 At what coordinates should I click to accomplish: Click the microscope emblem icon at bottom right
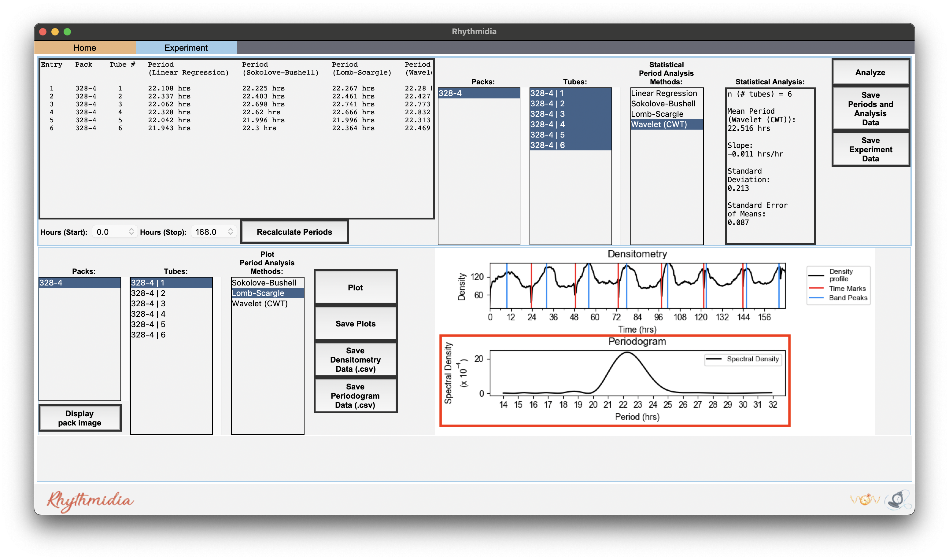click(x=898, y=500)
